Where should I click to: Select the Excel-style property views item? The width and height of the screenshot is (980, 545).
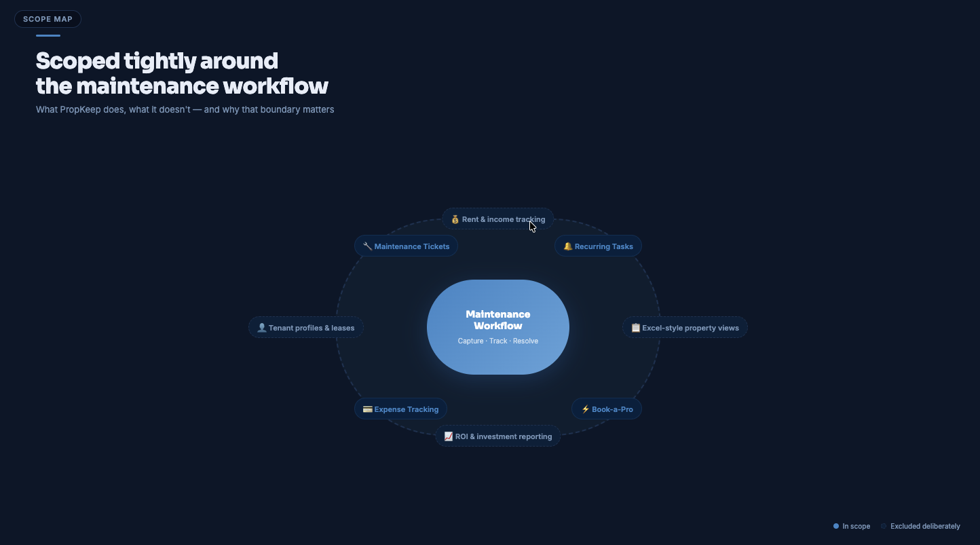[685, 327]
